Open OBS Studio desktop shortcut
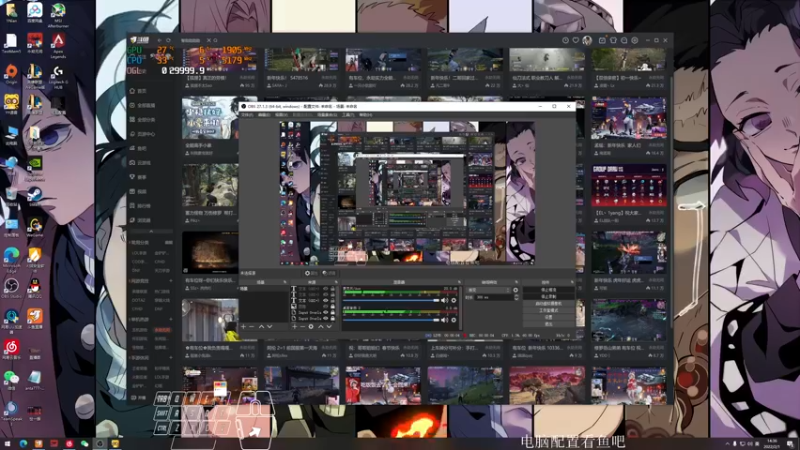 pyautogui.click(x=11, y=288)
